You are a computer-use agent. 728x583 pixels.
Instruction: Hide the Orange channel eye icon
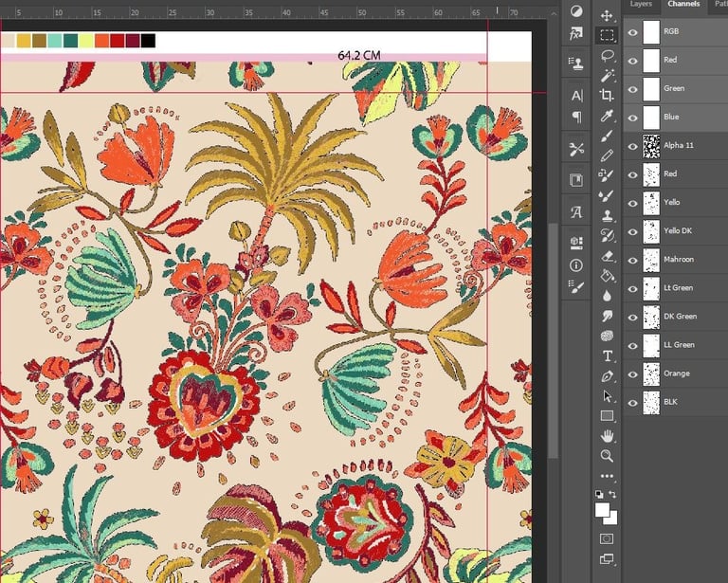632,373
